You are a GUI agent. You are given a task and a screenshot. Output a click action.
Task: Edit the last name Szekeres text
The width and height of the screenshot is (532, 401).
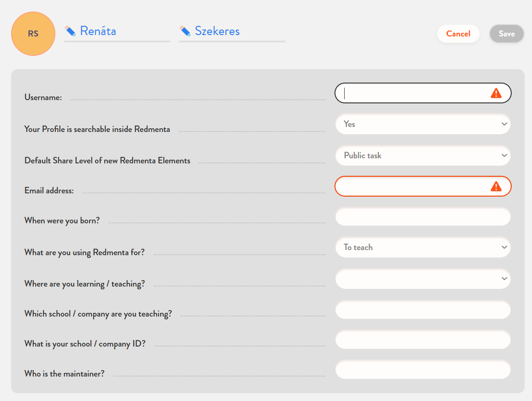[x=217, y=31]
